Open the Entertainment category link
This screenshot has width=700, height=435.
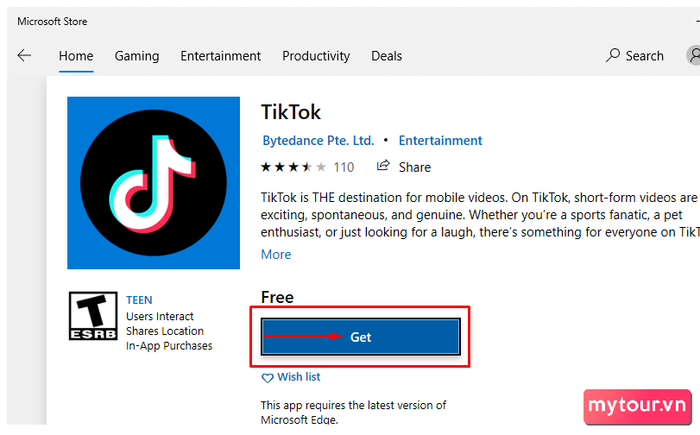click(440, 141)
